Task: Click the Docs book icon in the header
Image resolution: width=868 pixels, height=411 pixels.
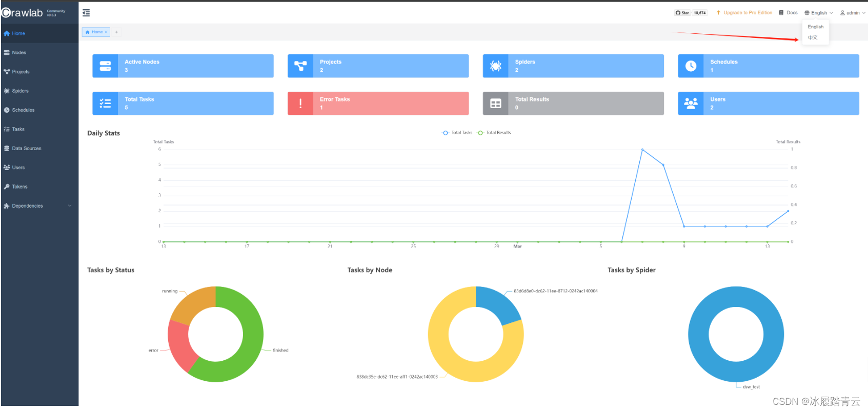Action: [x=781, y=13]
